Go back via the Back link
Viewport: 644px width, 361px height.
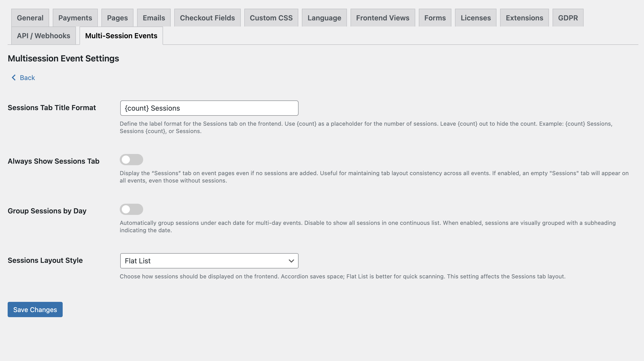click(x=27, y=78)
